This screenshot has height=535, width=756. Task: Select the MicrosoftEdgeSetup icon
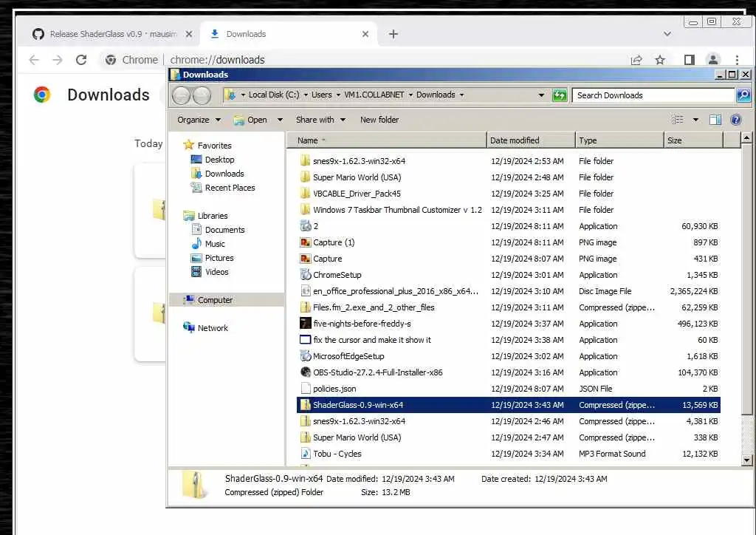click(305, 356)
